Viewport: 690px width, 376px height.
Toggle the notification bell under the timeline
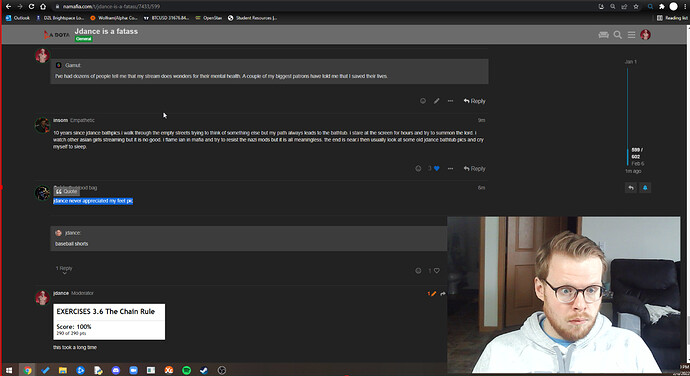(x=645, y=188)
